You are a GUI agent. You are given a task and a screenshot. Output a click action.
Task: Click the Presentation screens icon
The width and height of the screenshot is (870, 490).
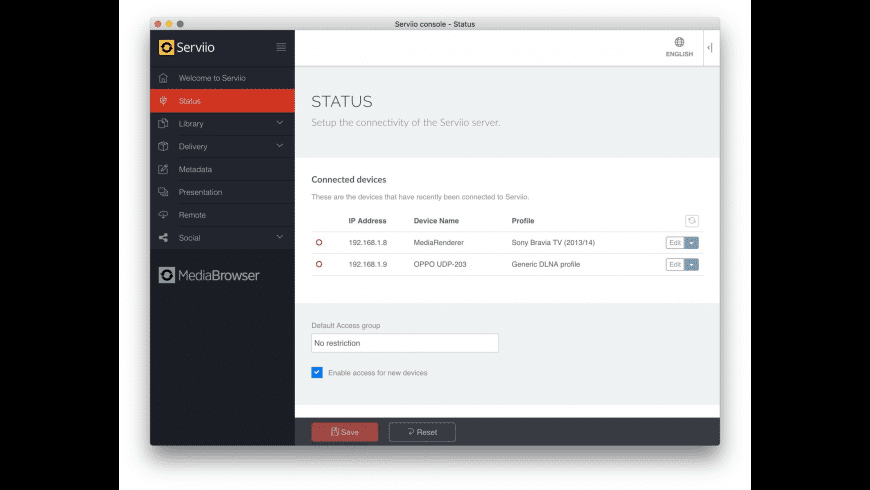163,192
